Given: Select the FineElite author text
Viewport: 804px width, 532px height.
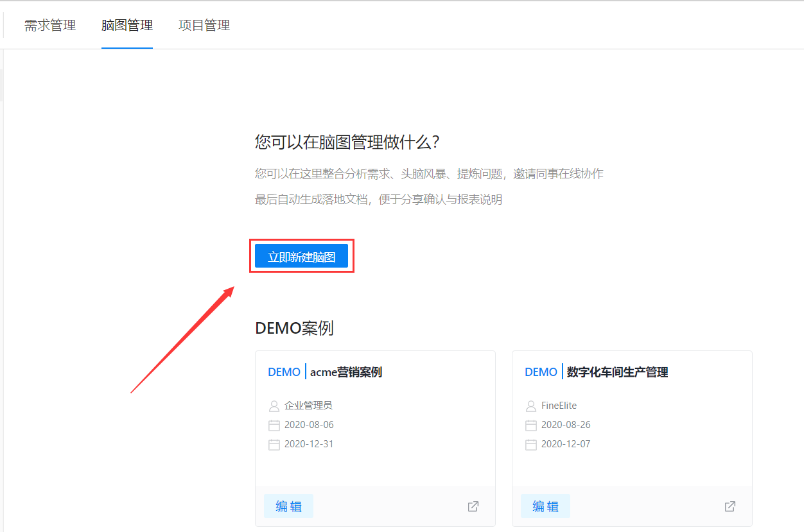Looking at the screenshot, I should [559, 406].
